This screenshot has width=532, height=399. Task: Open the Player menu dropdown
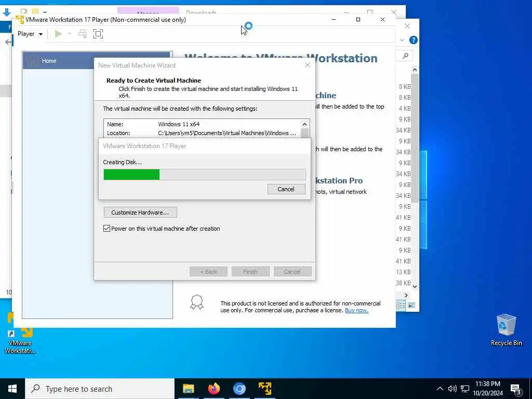30,34
